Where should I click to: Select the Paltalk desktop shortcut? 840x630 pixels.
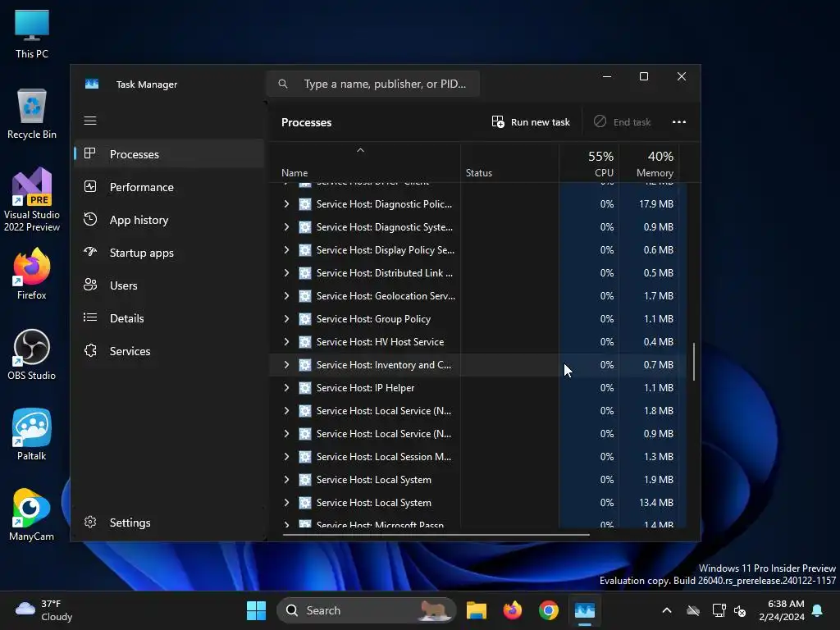pyautogui.click(x=32, y=435)
